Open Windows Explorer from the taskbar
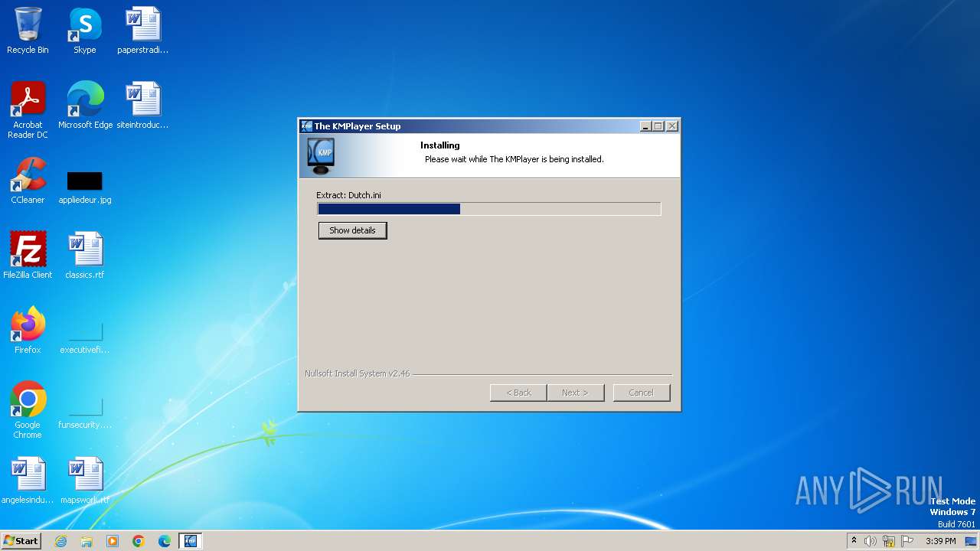Image resolution: width=980 pixels, height=551 pixels. pos(87,541)
